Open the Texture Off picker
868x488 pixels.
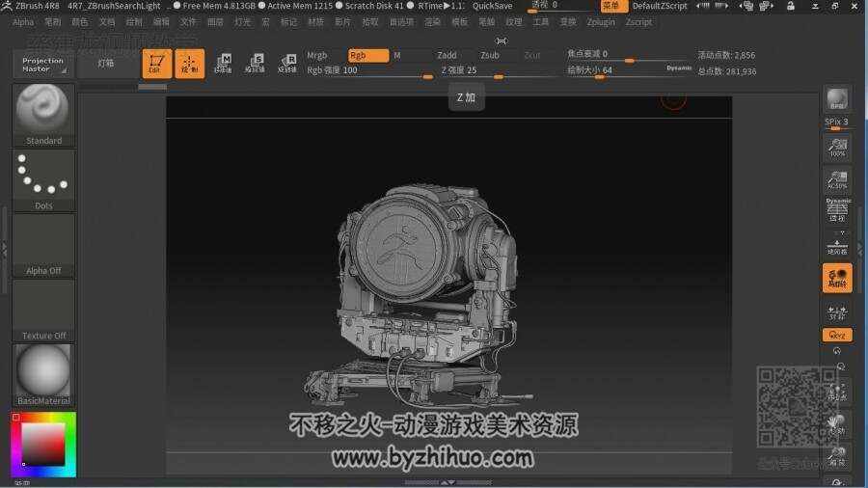tap(43, 311)
